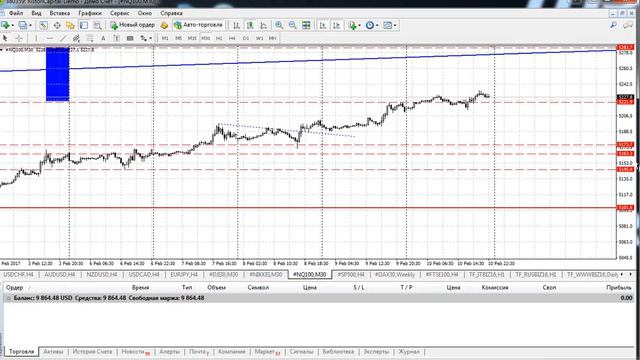Open the Журнал terminal tab
The height and width of the screenshot is (360, 640).
pos(409,351)
